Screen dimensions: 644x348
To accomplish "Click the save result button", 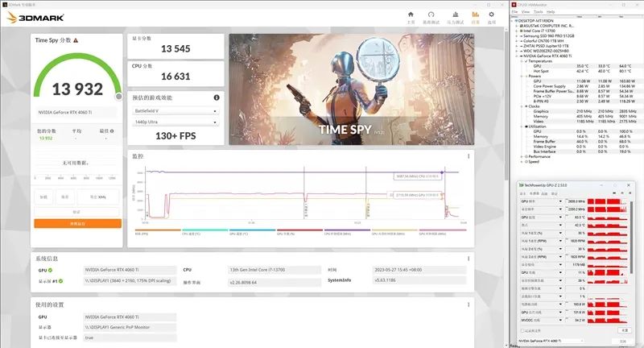I will [x=65, y=197].
